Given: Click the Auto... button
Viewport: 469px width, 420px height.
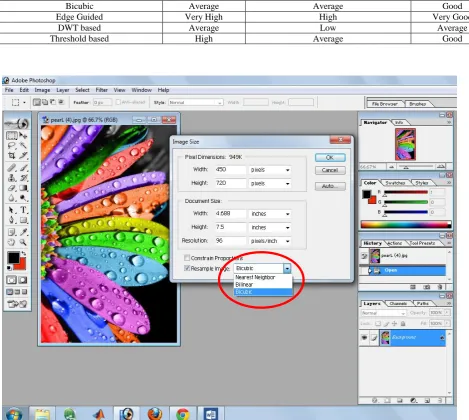Looking at the screenshot, I should point(330,186).
